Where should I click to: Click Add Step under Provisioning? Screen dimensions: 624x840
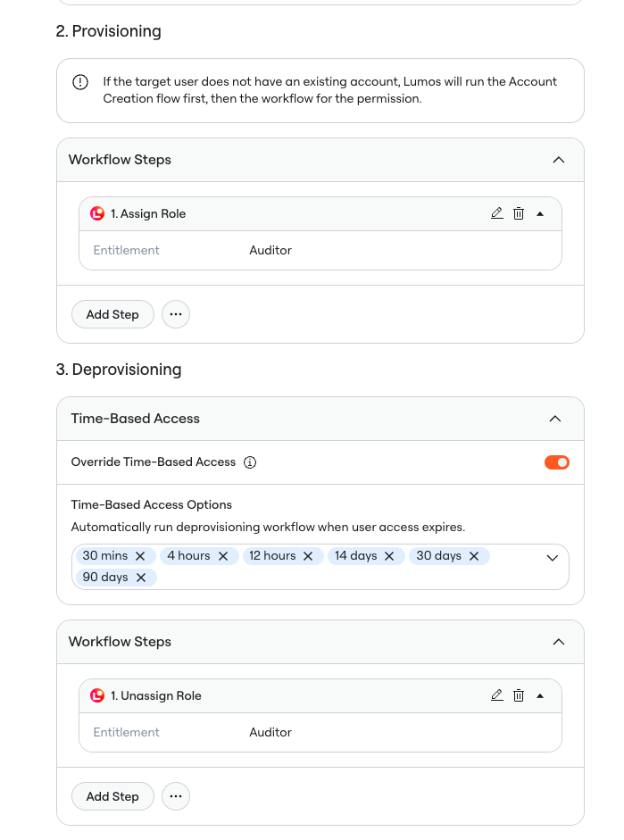coord(112,314)
